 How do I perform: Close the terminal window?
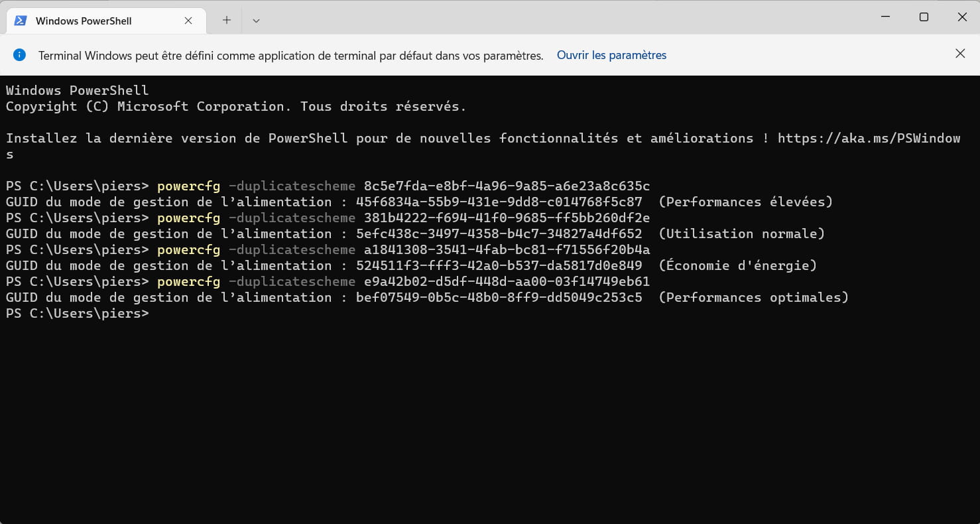point(962,17)
